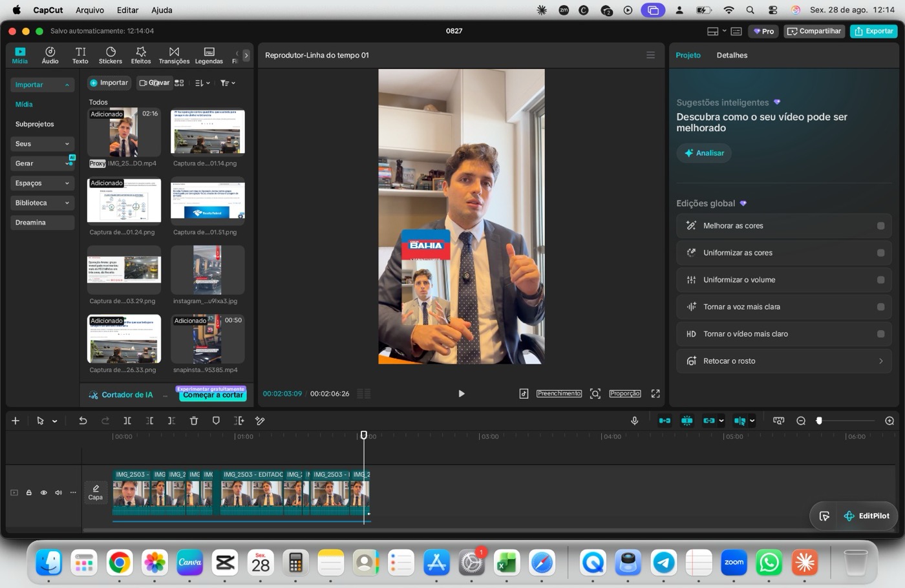
Task: Open the Texto tool panel
Action: coord(80,55)
